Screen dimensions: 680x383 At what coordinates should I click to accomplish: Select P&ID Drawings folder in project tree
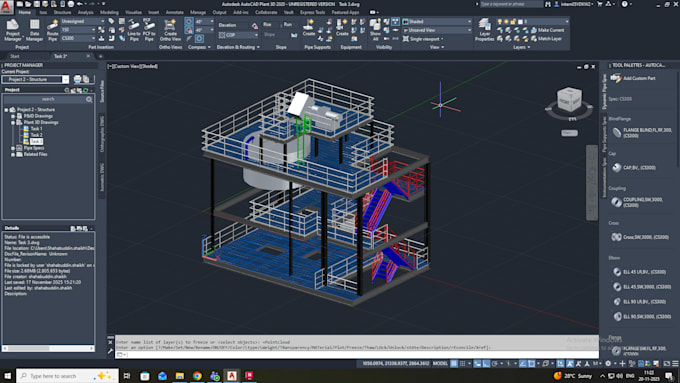coord(38,116)
